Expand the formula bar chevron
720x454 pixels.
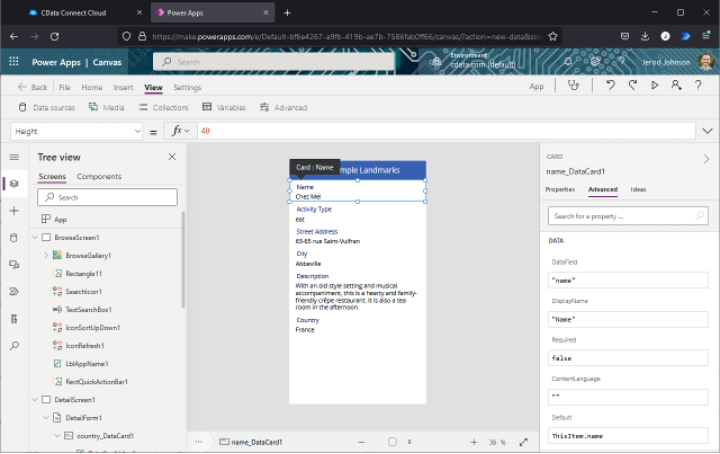pos(708,131)
